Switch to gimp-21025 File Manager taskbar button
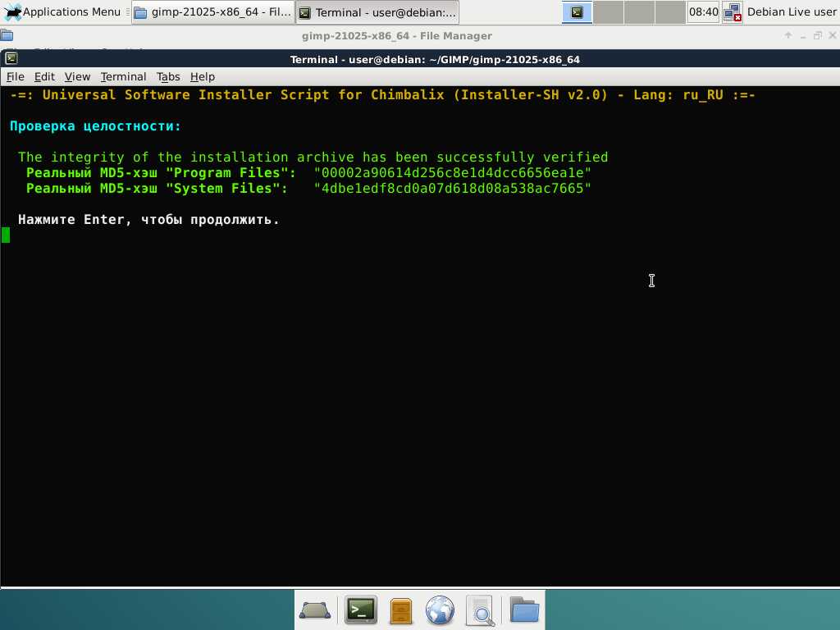 pos(212,12)
